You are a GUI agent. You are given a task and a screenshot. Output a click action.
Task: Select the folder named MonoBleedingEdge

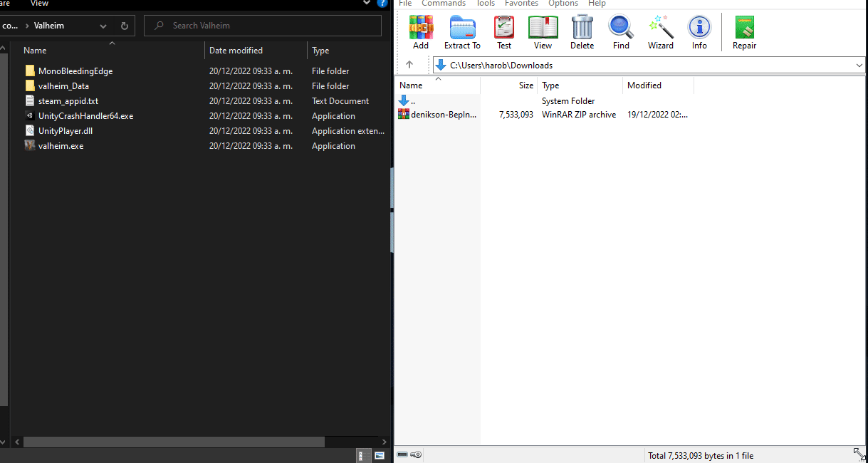pyautogui.click(x=75, y=71)
